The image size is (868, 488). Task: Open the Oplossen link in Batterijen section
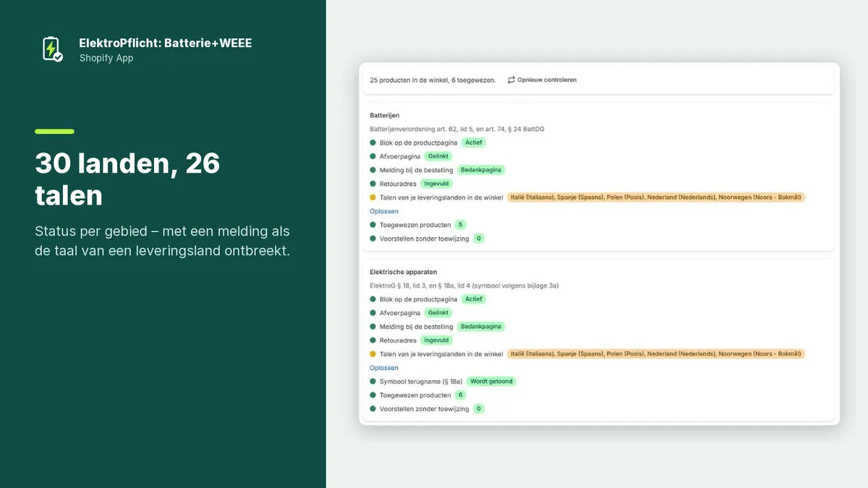384,211
